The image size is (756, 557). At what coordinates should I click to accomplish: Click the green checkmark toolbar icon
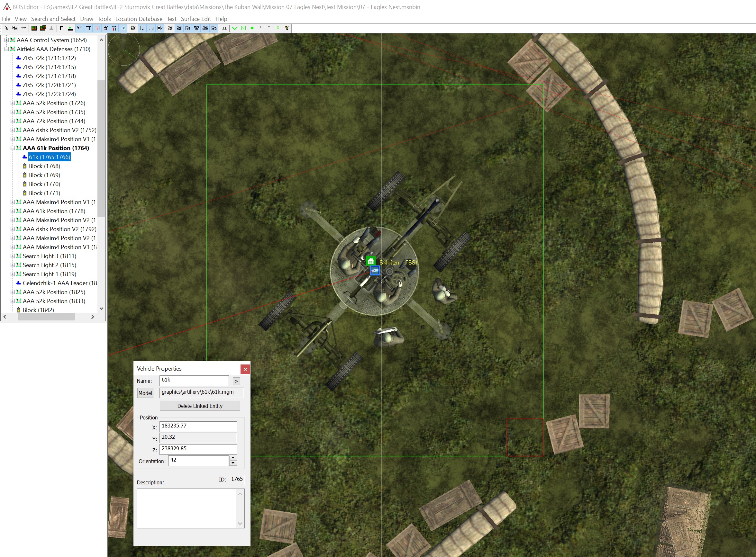235,28
